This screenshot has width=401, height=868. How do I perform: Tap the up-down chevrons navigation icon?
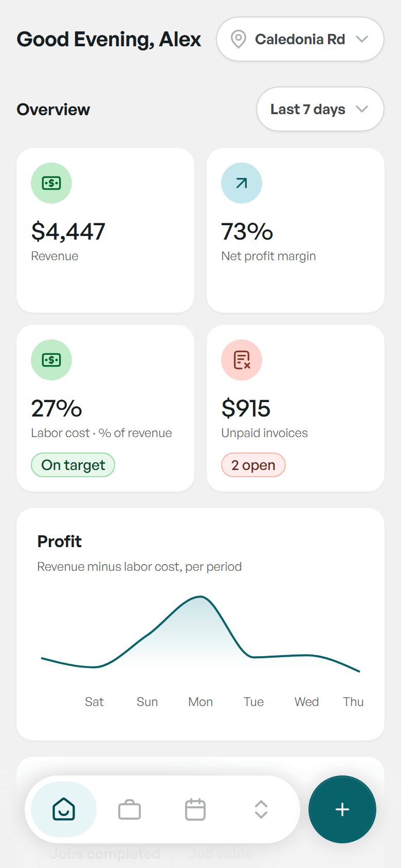[261, 809]
